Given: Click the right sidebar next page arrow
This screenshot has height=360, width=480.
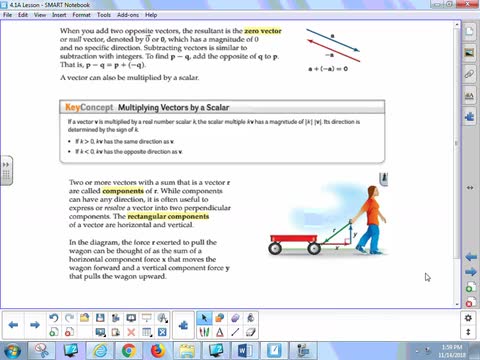Looking at the screenshot, I should tap(471, 272).
